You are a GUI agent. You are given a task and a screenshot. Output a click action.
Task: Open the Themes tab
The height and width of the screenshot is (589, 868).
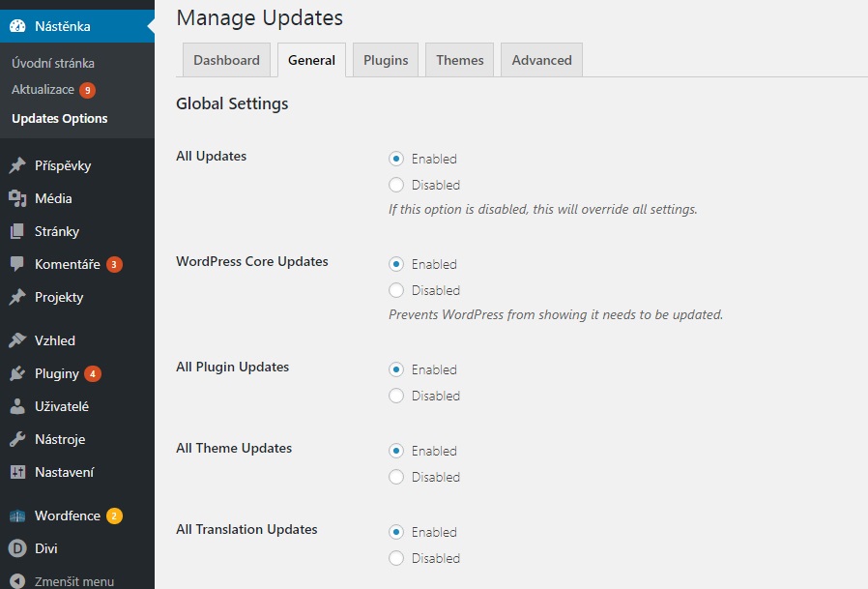(459, 60)
